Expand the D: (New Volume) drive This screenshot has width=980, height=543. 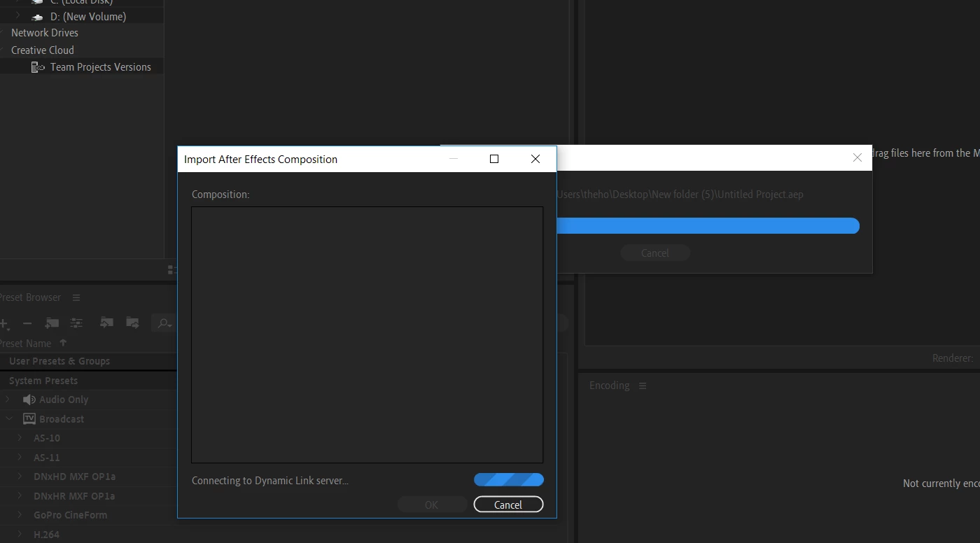click(17, 15)
